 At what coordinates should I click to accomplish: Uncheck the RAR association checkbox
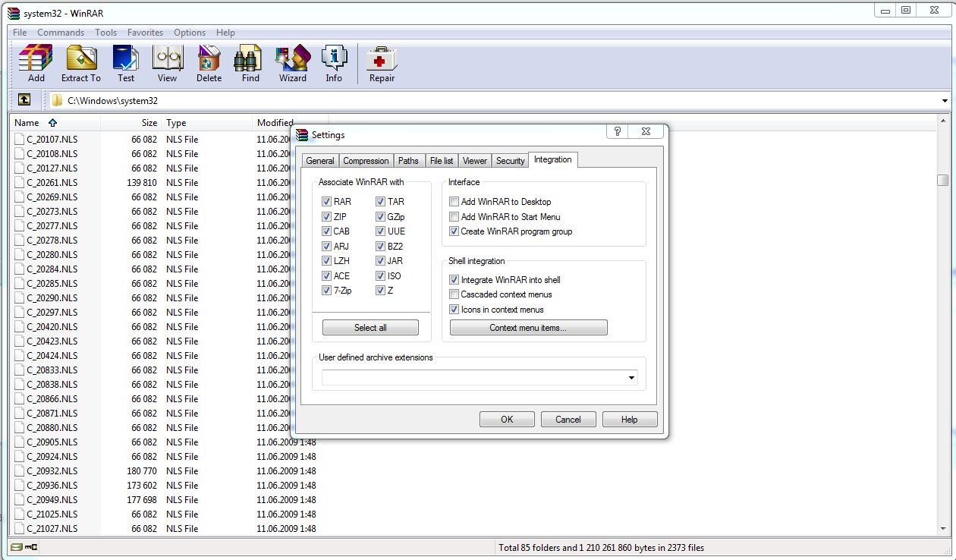(x=326, y=202)
